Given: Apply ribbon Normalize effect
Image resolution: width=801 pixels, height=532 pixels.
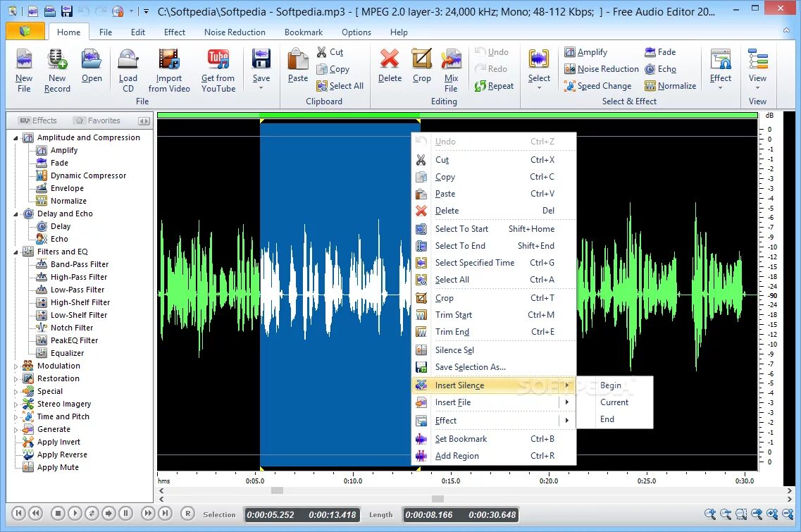Looking at the screenshot, I should click(x=670, y=86).
